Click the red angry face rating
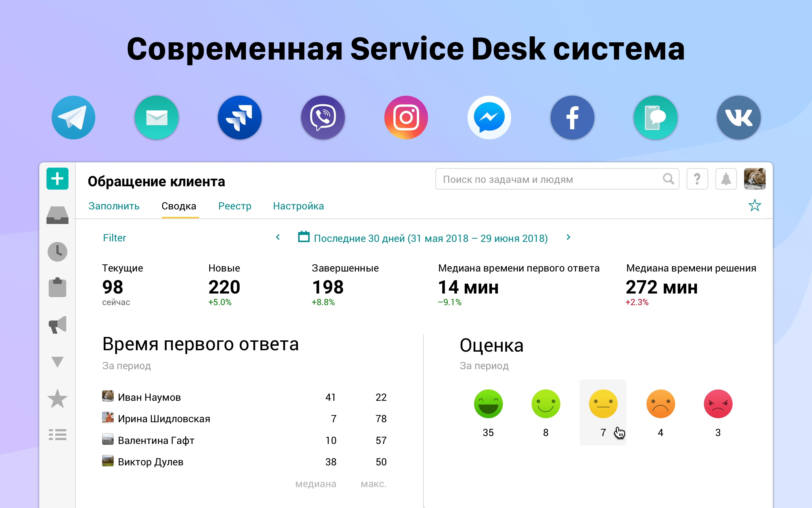Image resolution: width=812 pixels, height=508 pixels. pyautogui.click(x=718, y=404)
